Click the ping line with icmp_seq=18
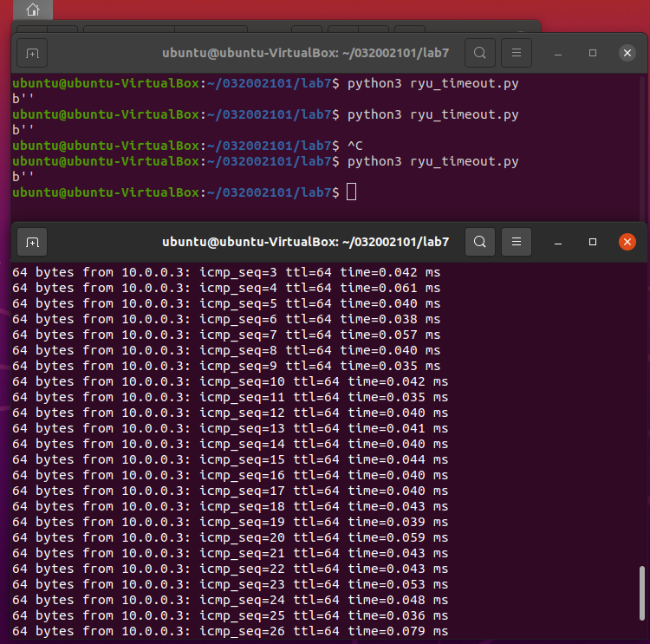Image resolution: width=650 pixels, height=644 pixels. pyautogui.click(x=230, y=506)
